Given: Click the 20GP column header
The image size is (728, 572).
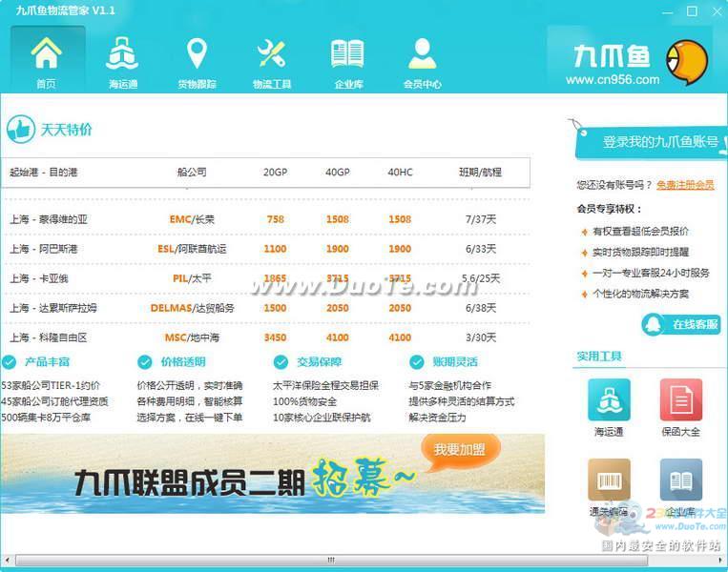Looking at the screenshot, I should (x=276, y=173).
